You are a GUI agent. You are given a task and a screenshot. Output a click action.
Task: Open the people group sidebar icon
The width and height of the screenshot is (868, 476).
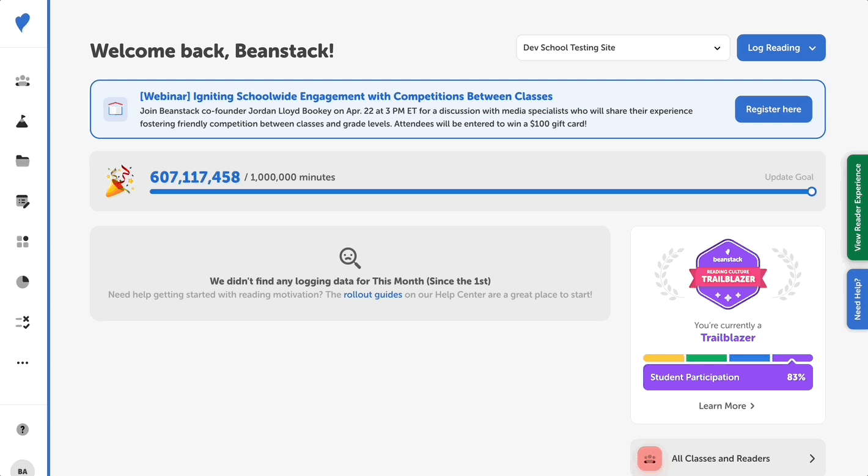[23, 81]
